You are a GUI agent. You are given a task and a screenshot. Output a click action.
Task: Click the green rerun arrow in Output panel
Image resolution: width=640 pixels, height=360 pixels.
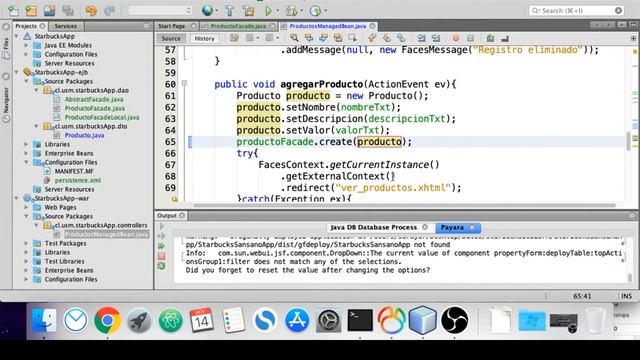(162, 246)
